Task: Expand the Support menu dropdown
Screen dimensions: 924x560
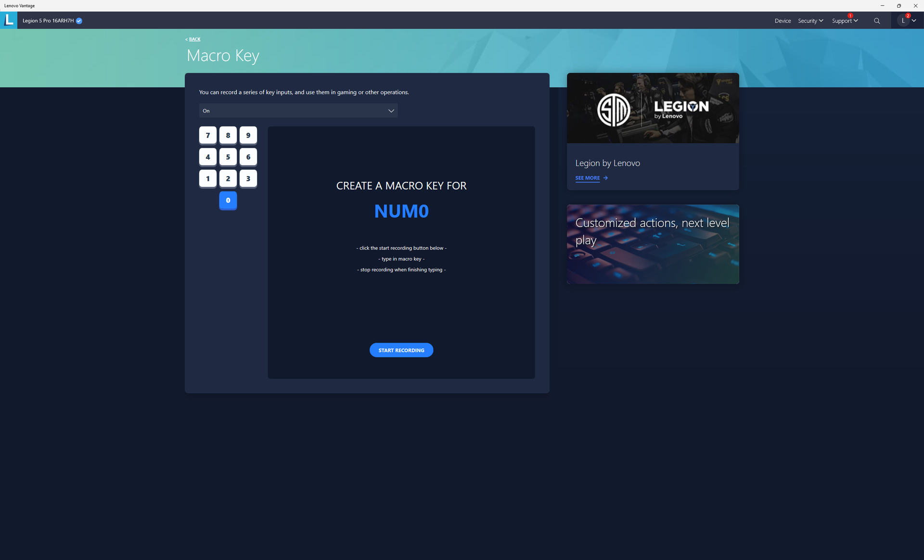Action: [x=845, y=21]
